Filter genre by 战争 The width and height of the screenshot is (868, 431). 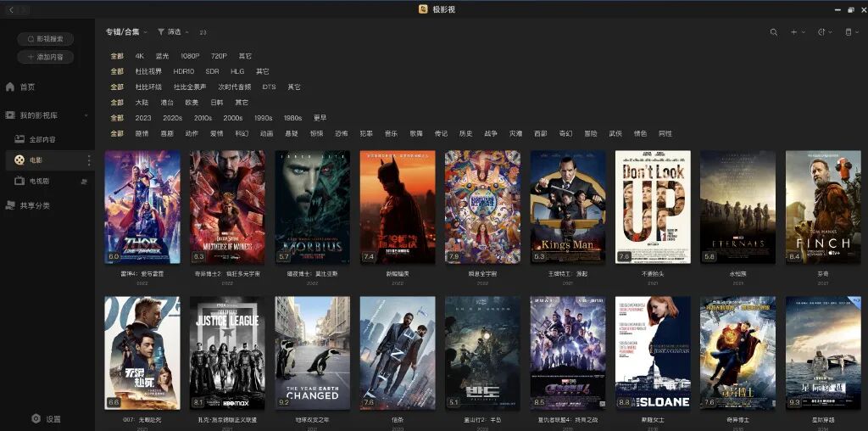coord(491,133)
